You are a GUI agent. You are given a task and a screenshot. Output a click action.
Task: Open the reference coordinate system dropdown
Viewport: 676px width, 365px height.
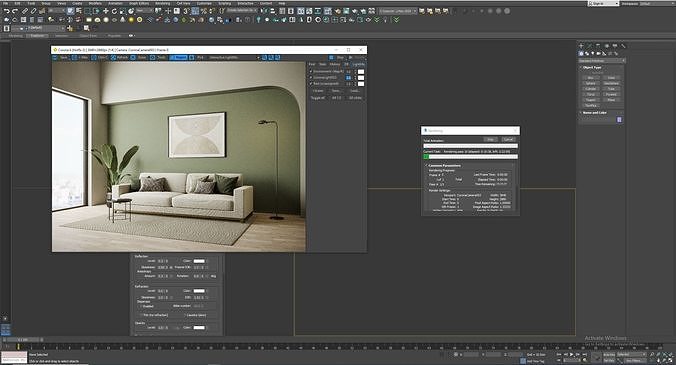pyautogui.click(x=144, y=10)
